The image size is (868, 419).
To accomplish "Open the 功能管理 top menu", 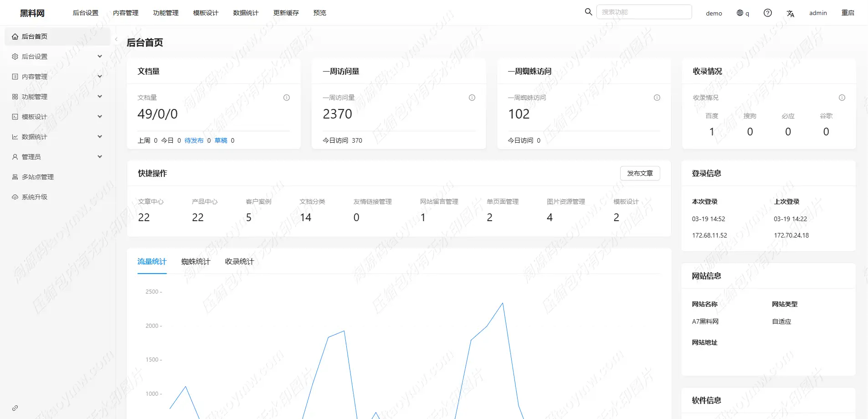I will [x=166, y=13].
